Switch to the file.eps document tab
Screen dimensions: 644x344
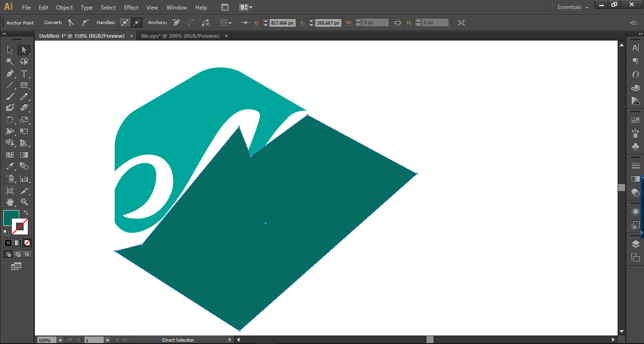[180, 36]
